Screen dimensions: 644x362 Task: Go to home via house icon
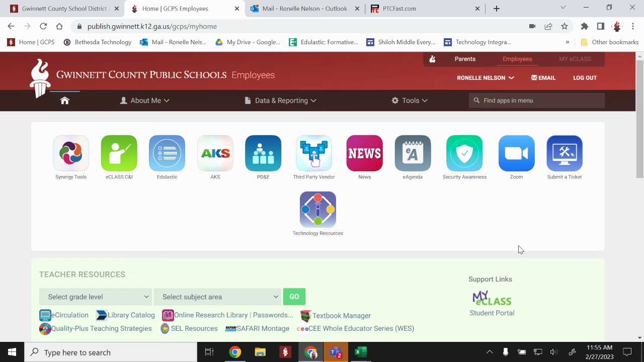click(x=64, y=101)
